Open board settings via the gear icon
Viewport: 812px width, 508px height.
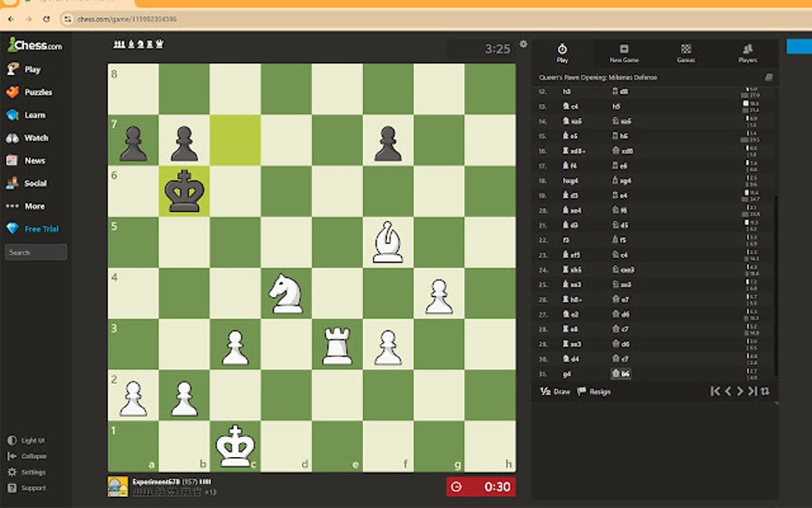coord(523,45)
